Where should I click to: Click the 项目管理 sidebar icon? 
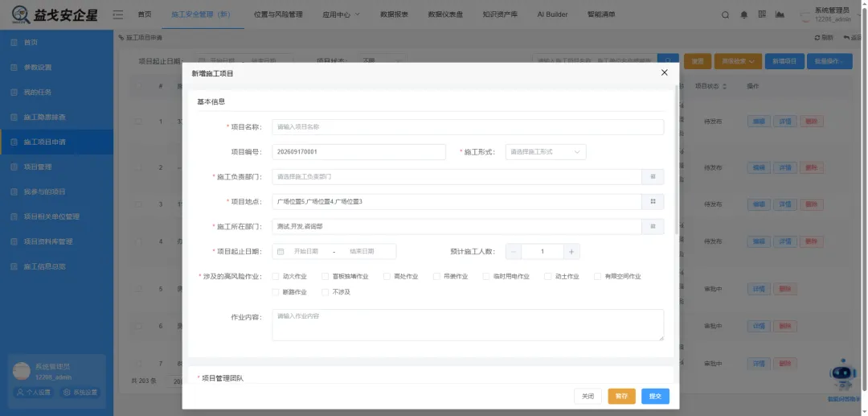[x=14, y=167]
